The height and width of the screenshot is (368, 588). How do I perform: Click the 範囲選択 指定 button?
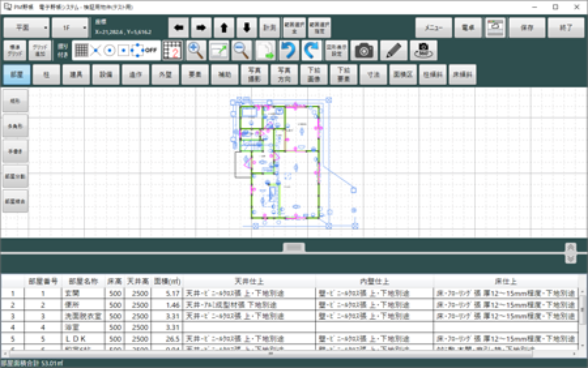[319, 28]
